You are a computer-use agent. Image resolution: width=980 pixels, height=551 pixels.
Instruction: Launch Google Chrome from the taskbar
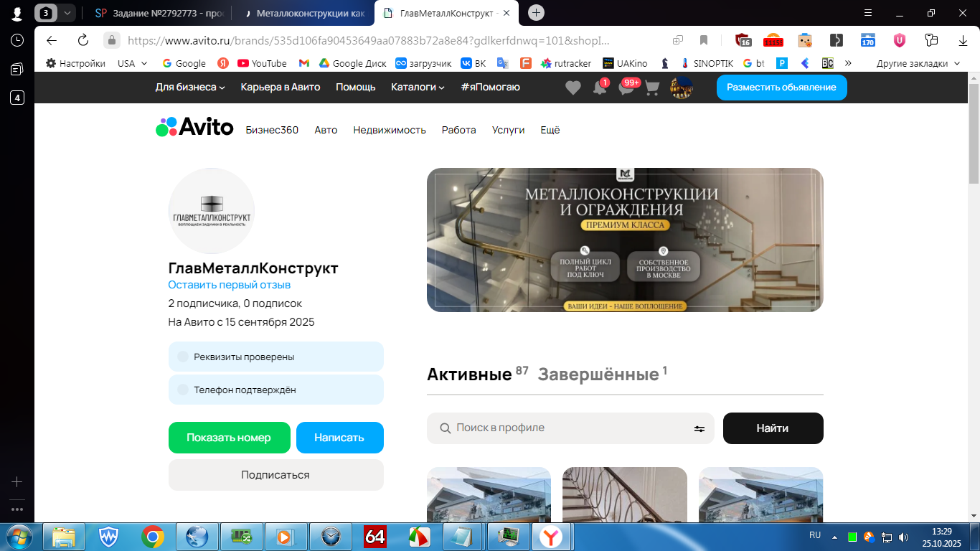point(153,536)
